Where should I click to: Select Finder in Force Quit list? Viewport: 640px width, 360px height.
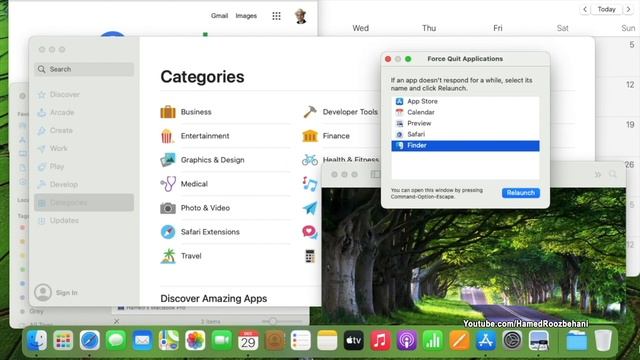point(465,146)
